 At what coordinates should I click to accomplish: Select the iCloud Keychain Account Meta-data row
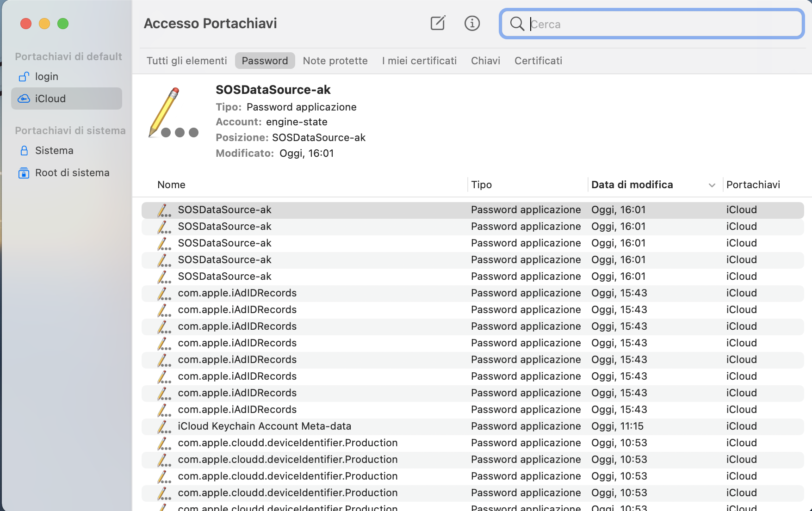[x=472, y=426]
